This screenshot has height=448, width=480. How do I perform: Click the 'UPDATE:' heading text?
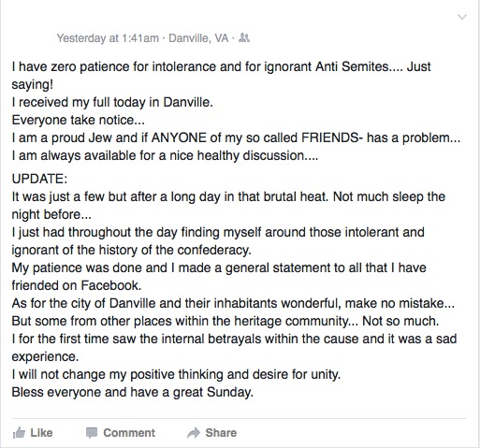(39, 179)
